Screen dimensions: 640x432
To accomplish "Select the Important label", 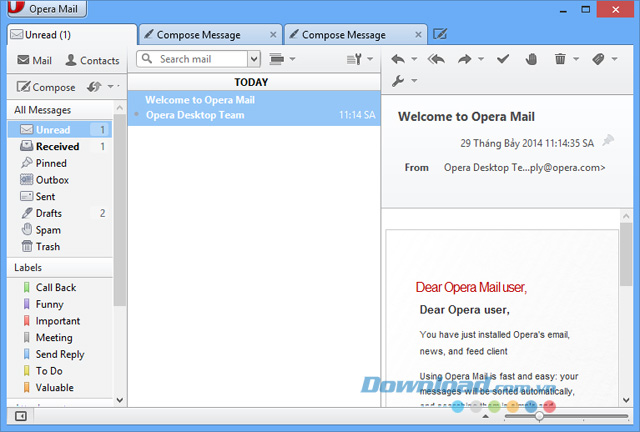I will [60, 321].
